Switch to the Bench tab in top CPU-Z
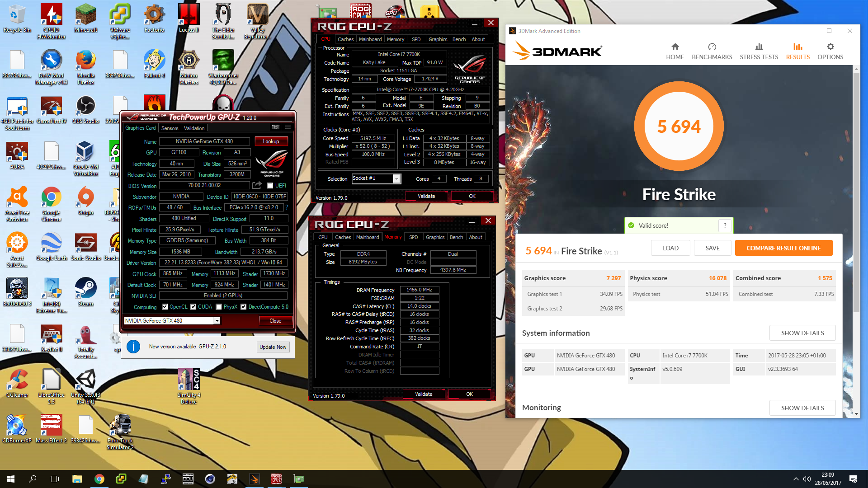 click(459, 39)
